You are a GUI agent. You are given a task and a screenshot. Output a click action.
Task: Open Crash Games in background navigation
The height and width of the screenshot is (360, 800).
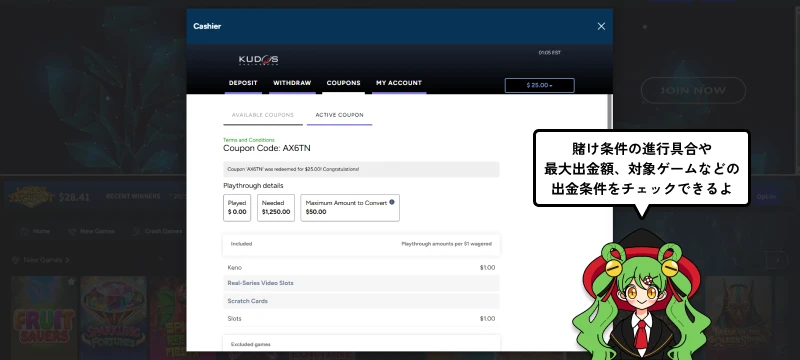(x=157, y=232)
